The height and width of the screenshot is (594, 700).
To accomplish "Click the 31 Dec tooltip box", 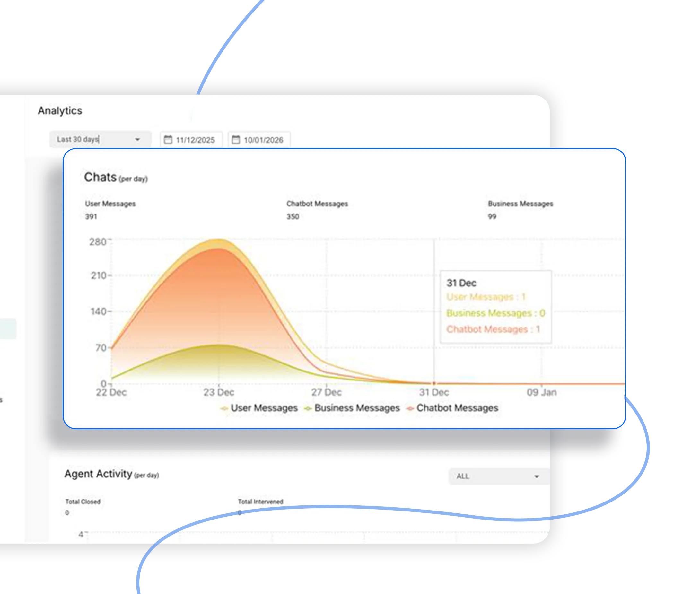I will pyautogui.click(x=496, y=306).
